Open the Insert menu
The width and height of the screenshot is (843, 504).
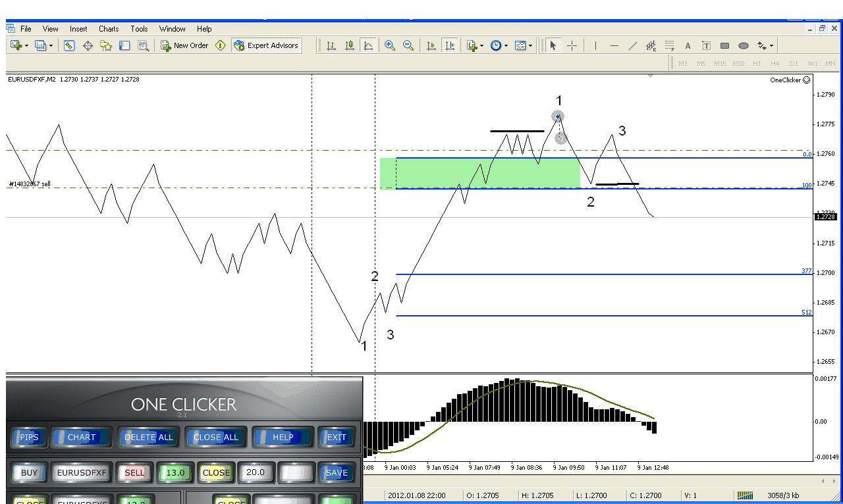pyautogui.click(x=78, y=29)
